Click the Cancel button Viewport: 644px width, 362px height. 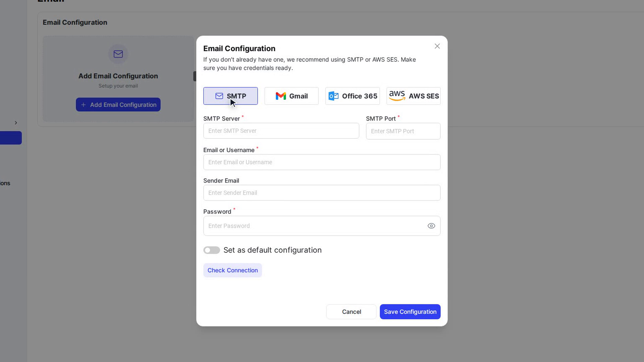coord(351,312)
